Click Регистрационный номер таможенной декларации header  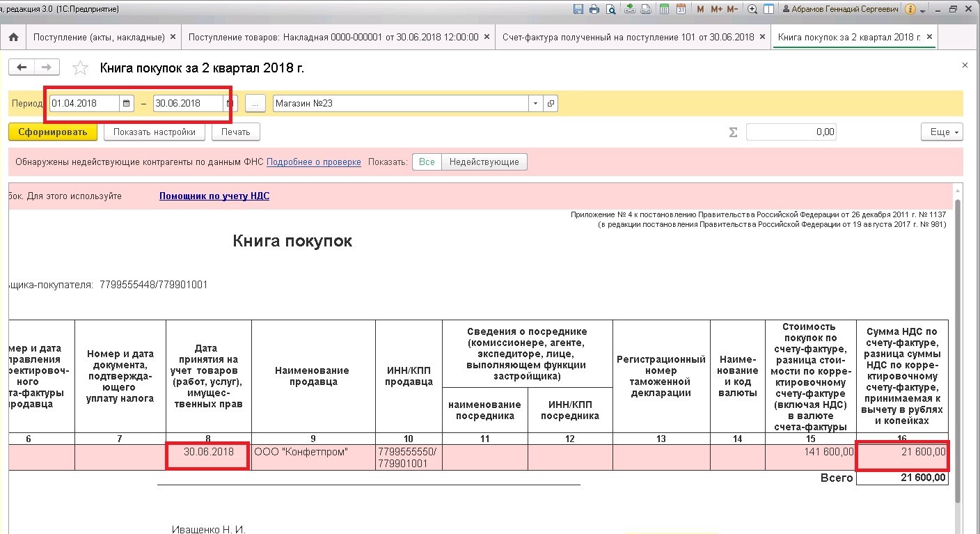click(661, 376)
